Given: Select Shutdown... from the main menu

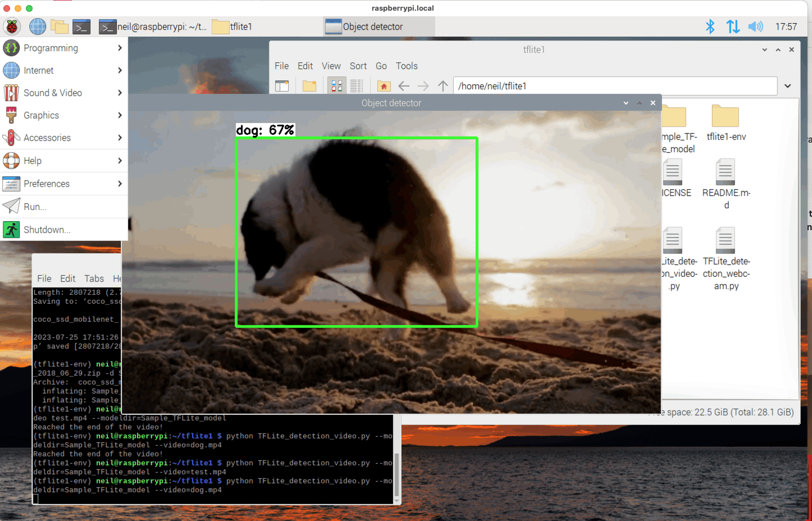Looking at the screenshot, I should [47, 230].
